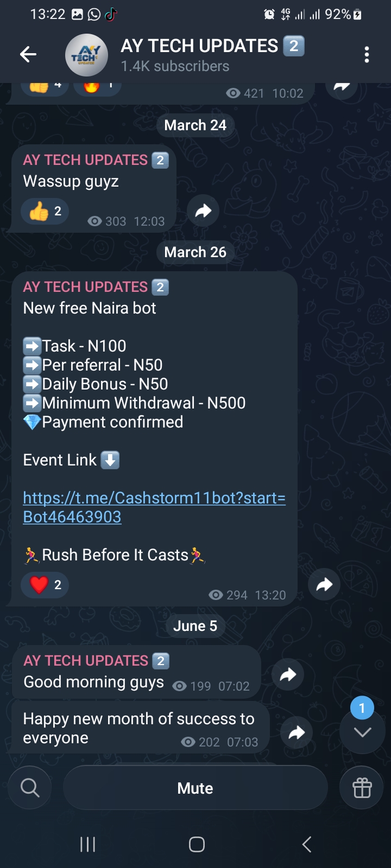
Task: Toggle thumbs-up reaction on 'Wassup guyz'
Action: click(45, 212)
